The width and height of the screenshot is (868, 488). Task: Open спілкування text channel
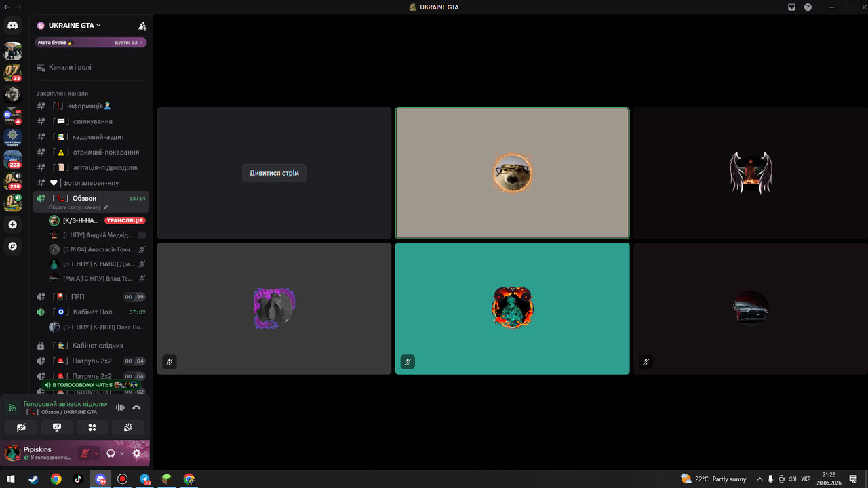90,121
